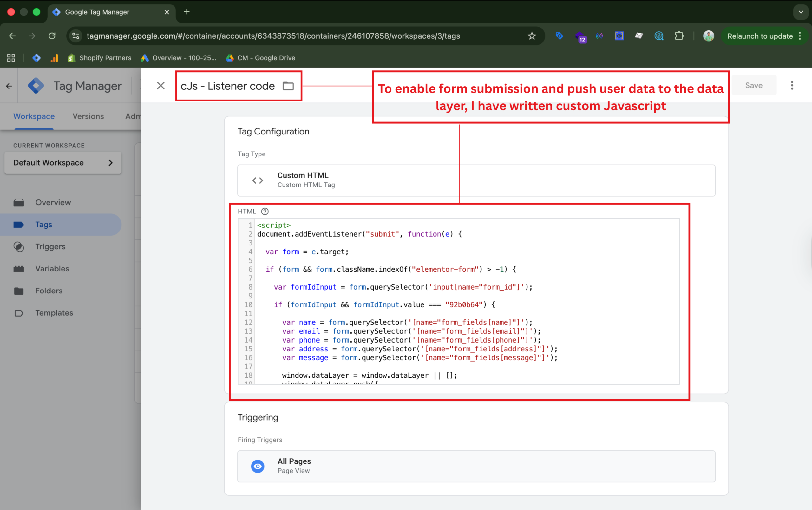Open the browser extensions puzzle icon
812x510 pixels.
(679, 36)
